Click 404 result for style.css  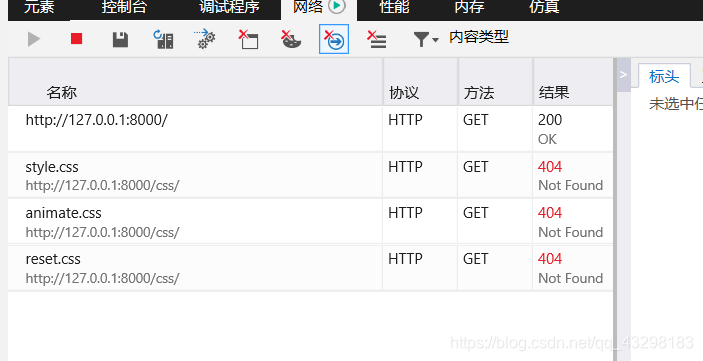pyautogui.click(x=573, y=175)
